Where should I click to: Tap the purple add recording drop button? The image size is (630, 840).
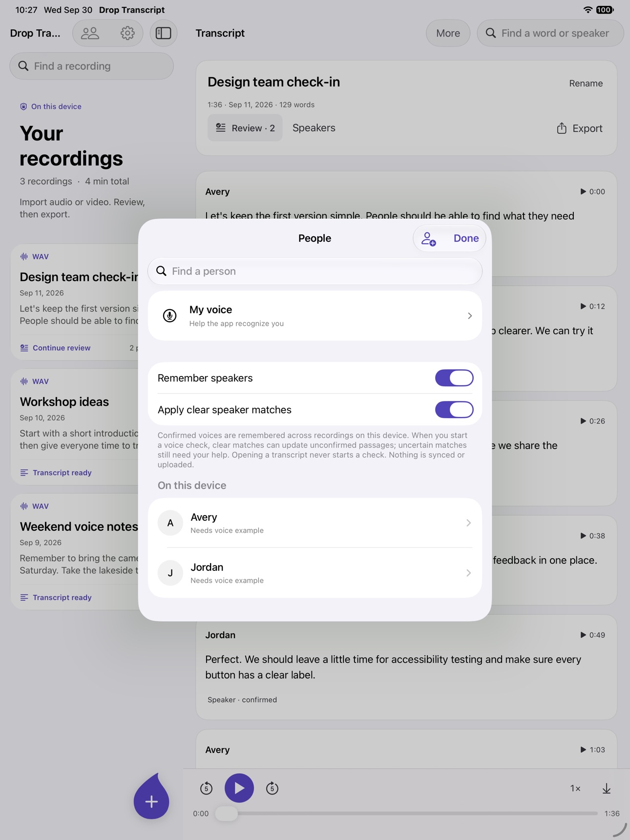coord(151,797)
